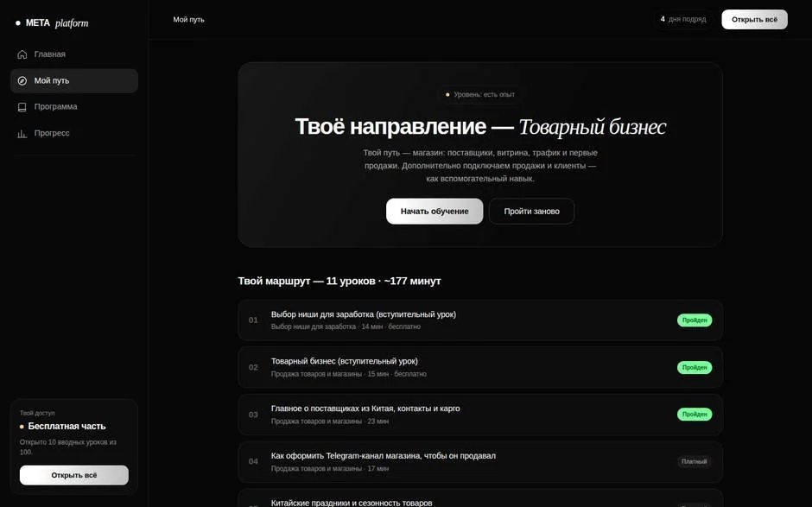Open lesson 04 Как оформить Telegram-канал магазина
The image size is (812, 507).
(x=480, y=461)
